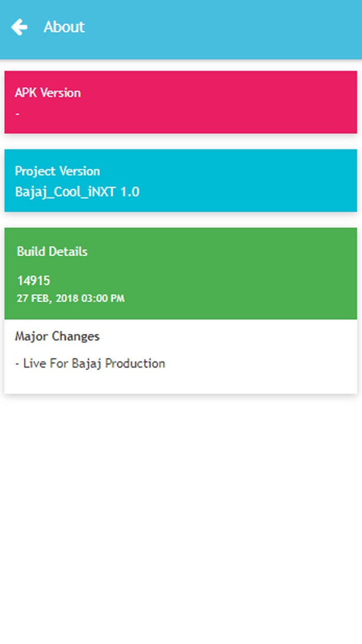
Task: Click the Project Version label
Action: [x=57, y=171]
